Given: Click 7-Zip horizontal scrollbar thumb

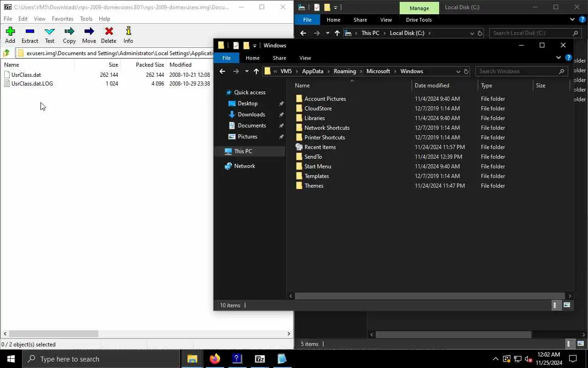Looking at the screenshot, I should pyautogui.click(x=54, y=334).
